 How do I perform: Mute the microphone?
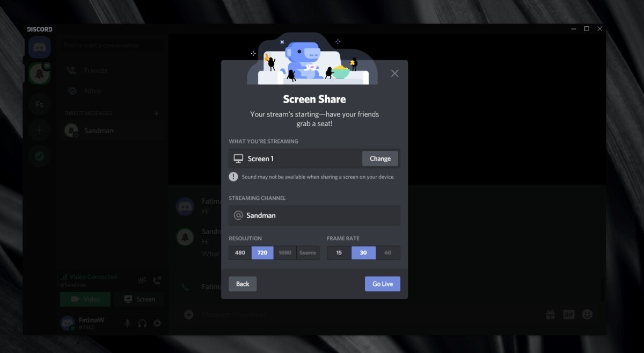tap(127, 323)
